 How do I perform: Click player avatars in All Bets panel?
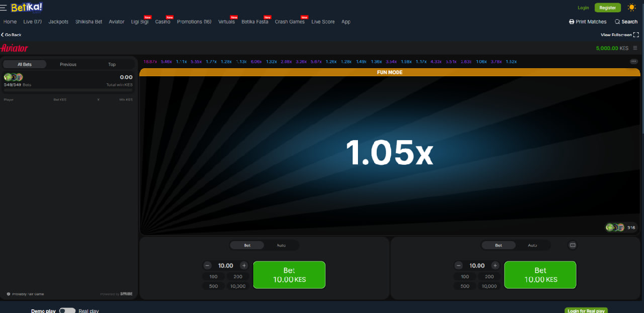tap(13, 77)
